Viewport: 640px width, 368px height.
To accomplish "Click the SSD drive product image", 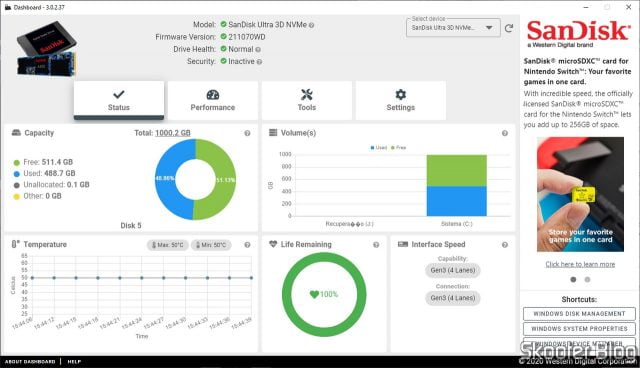I will (x=46, y=49).
